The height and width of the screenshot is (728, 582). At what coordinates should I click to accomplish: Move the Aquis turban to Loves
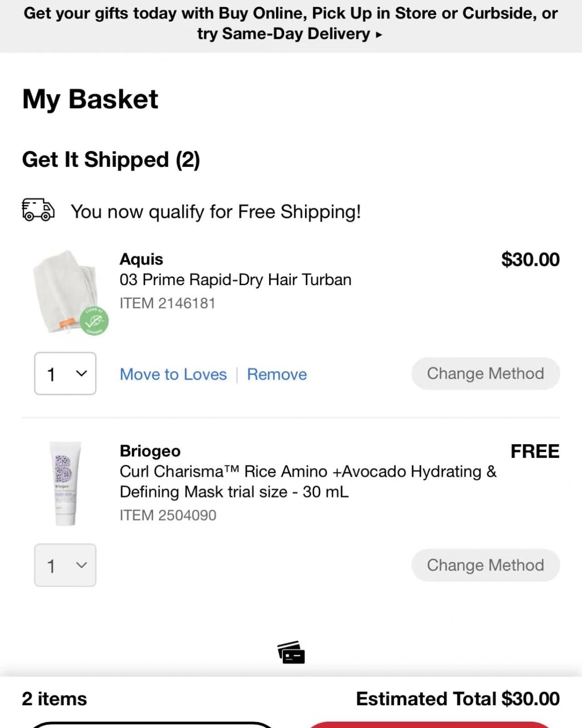tap(173, 374)
